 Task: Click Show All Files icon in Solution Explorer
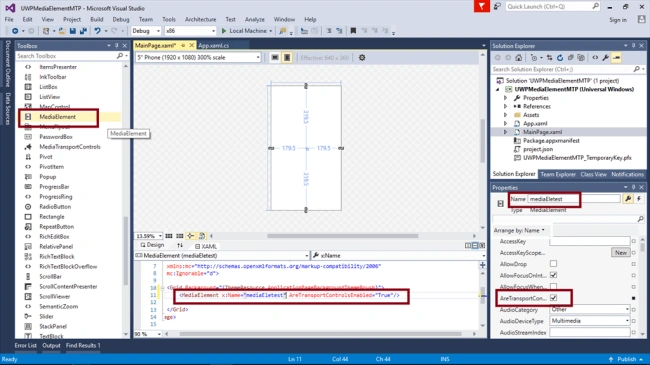pos(581,58)
